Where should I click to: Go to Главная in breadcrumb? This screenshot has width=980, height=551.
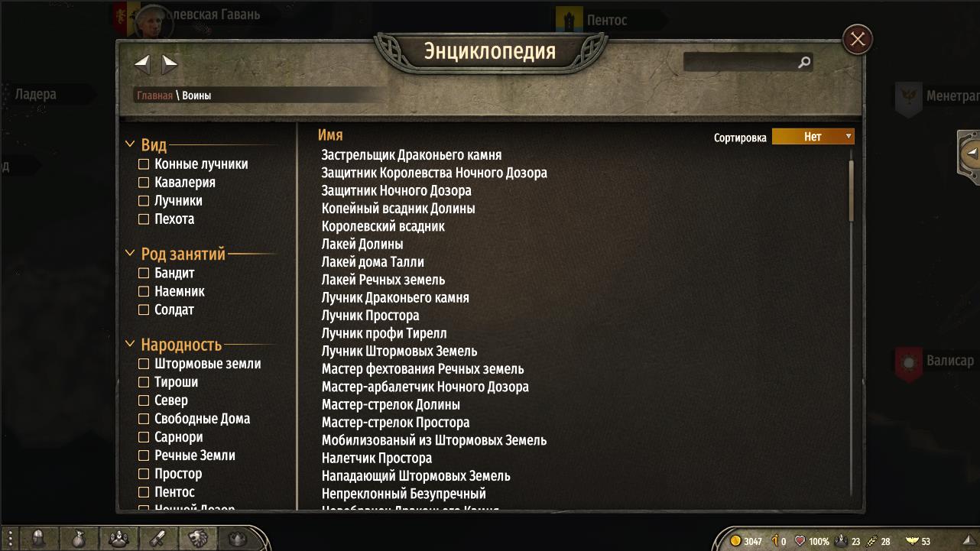click(x=154, y=96)
